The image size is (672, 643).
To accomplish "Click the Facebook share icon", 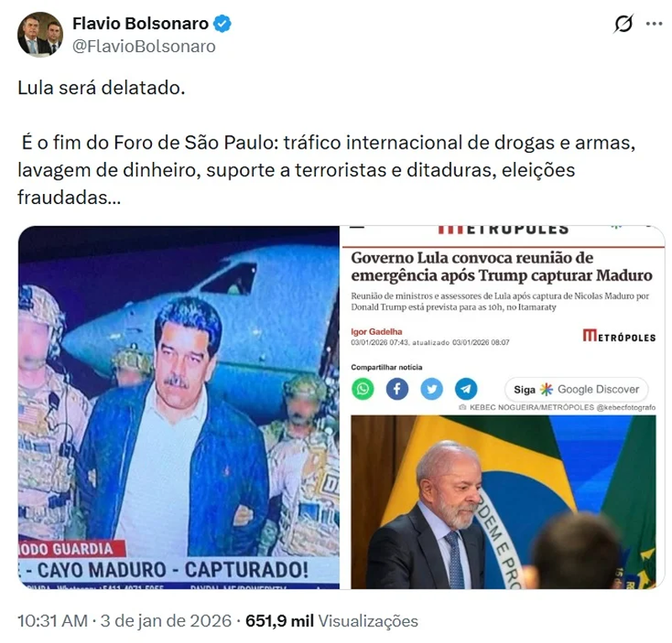I will click(x=396, y=389).
